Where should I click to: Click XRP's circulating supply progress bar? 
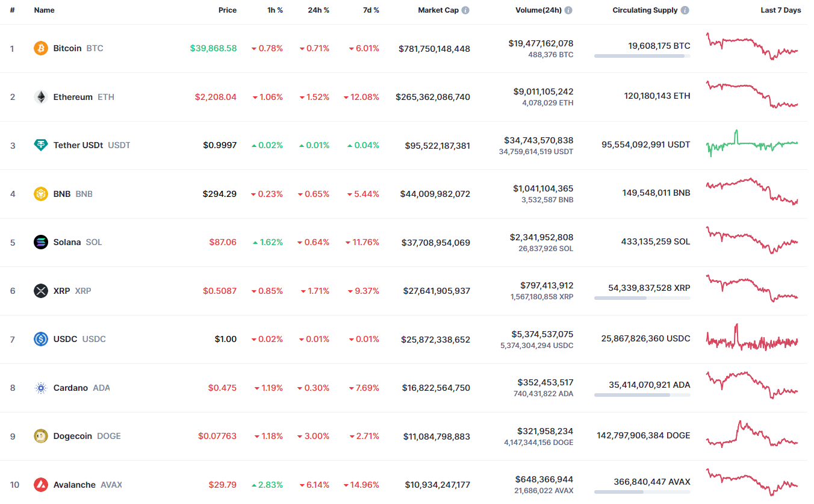(x=642, y=298)
